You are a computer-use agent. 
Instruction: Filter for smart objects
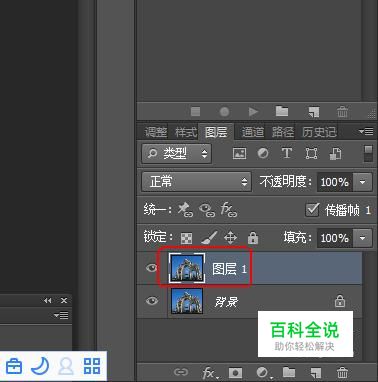(x=335, y=154)
